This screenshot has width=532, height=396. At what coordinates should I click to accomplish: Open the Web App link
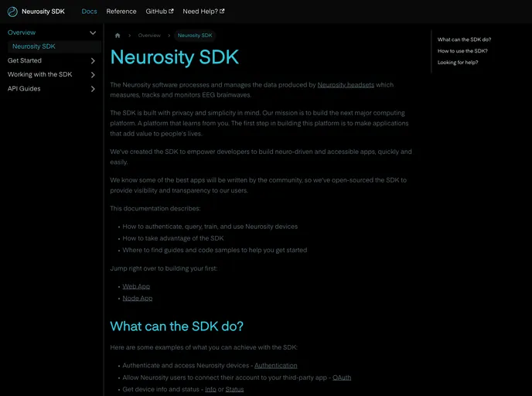pyautogui.click(x=136, y=286)
